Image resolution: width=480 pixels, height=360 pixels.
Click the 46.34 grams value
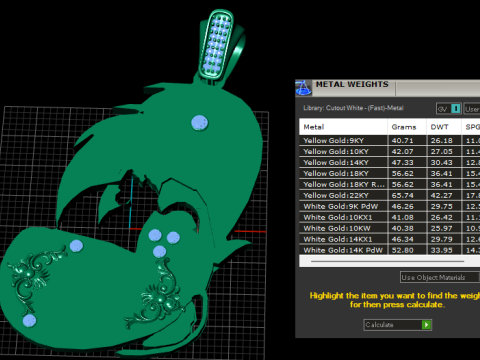coord(402,240)
